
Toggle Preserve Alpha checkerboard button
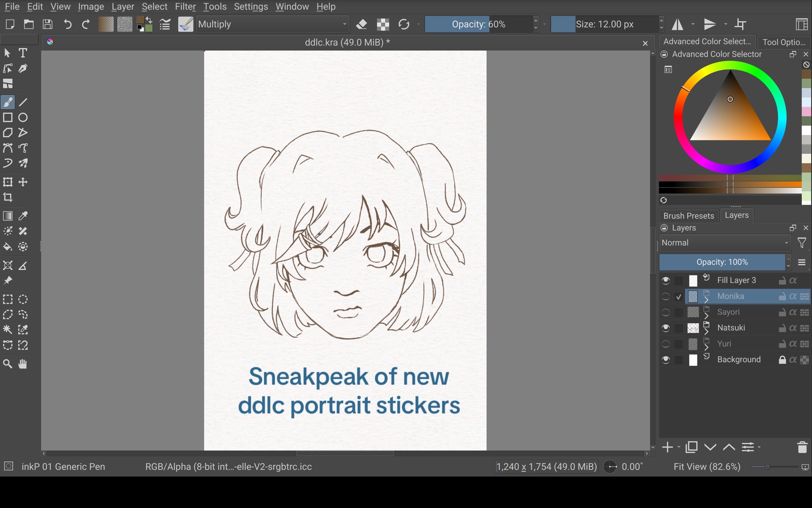[x=383, y=24]
